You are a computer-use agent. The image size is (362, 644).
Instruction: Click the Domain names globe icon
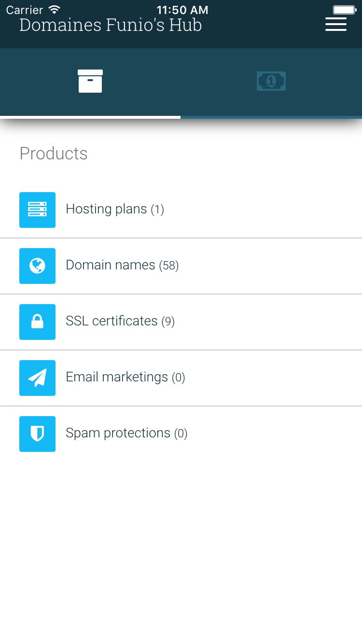point(37,266)
